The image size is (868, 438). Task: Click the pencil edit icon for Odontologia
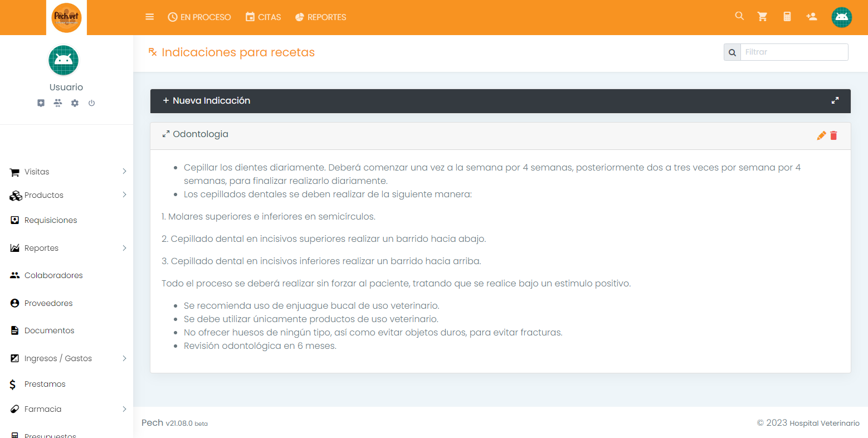pos(821,135)
